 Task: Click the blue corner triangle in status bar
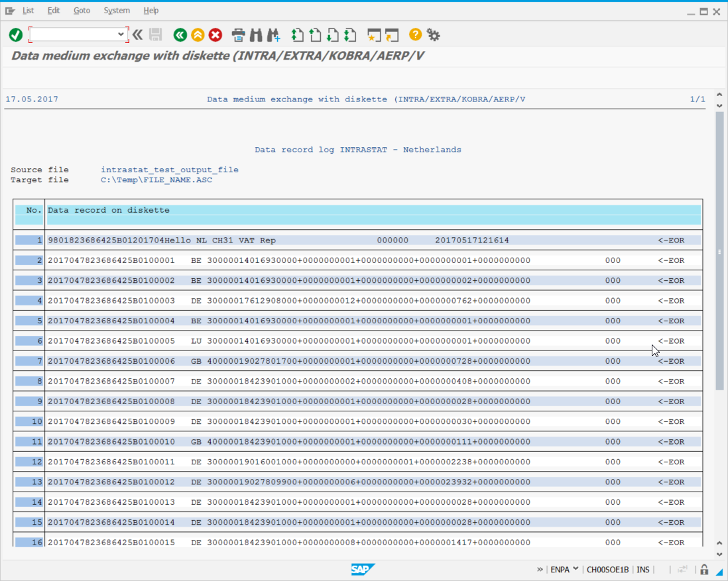pyautogui.click(x=719, y=571)
